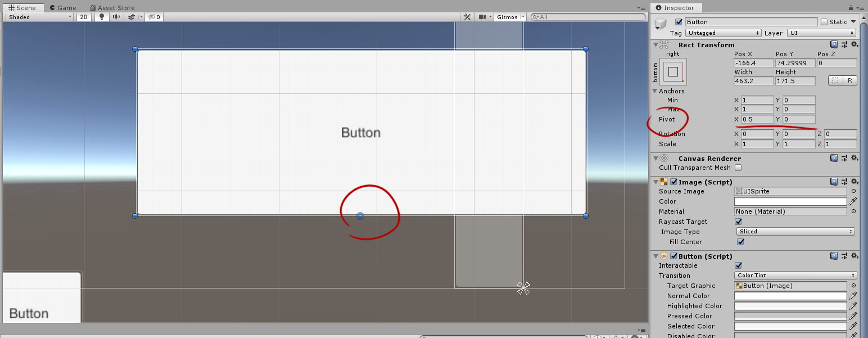The image size is (868, 338).
Task: Open Image (Script) settings gear menu
Action: pyautogui.click(x=854, y=182)
